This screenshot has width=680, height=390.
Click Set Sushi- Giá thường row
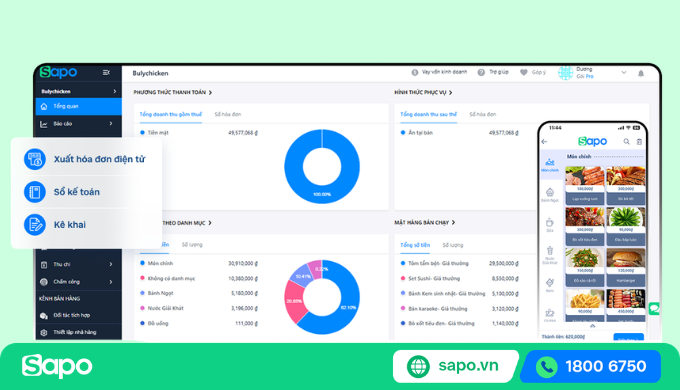460,279
